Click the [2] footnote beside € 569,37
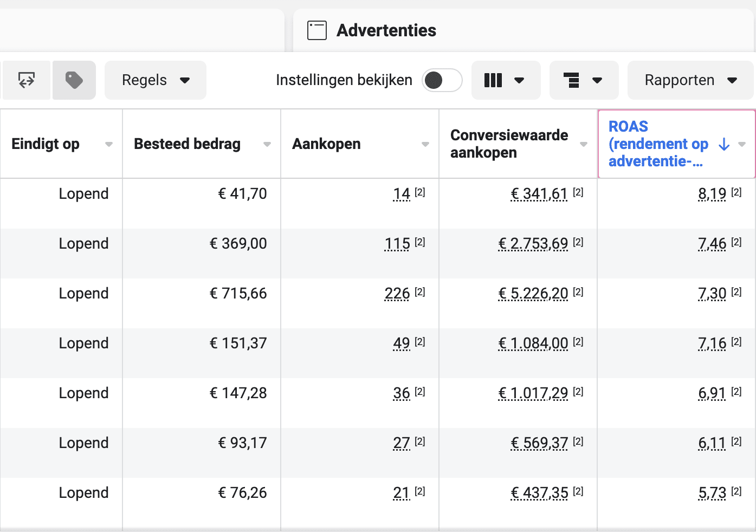756x532 pixels. coord(578,442)
